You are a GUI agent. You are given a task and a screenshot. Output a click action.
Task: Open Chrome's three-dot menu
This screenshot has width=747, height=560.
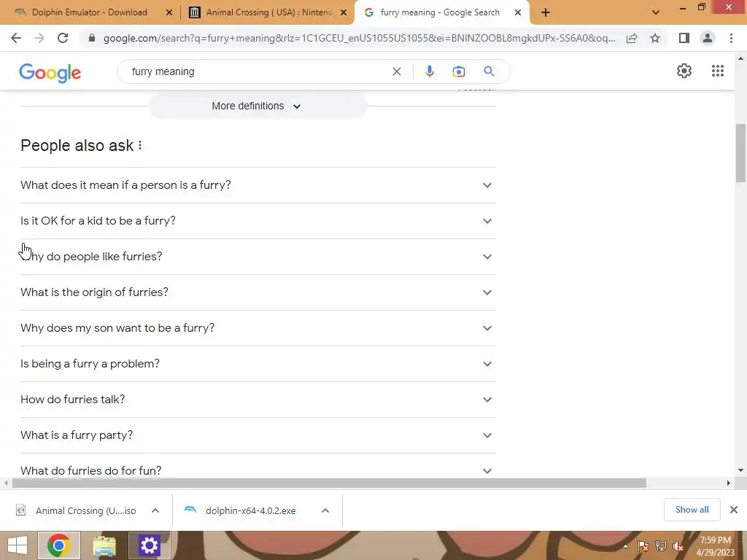pos(731,38)
